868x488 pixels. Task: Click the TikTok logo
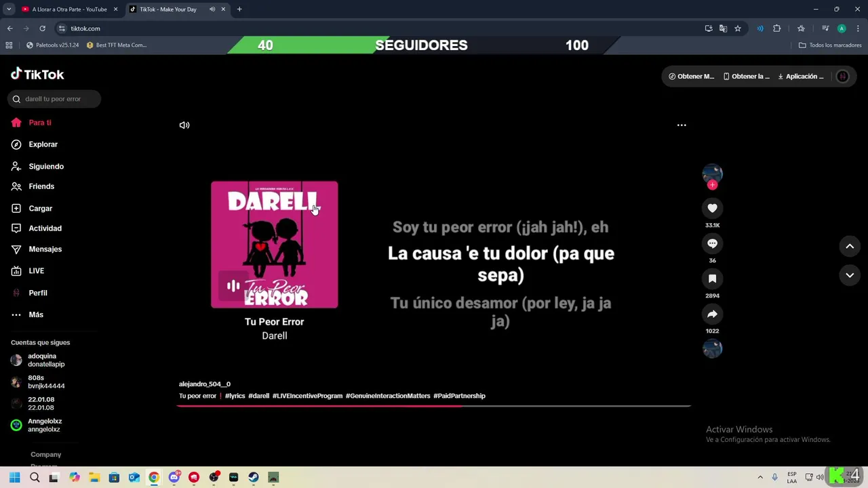pyautogui.click(x=37, y=75)
